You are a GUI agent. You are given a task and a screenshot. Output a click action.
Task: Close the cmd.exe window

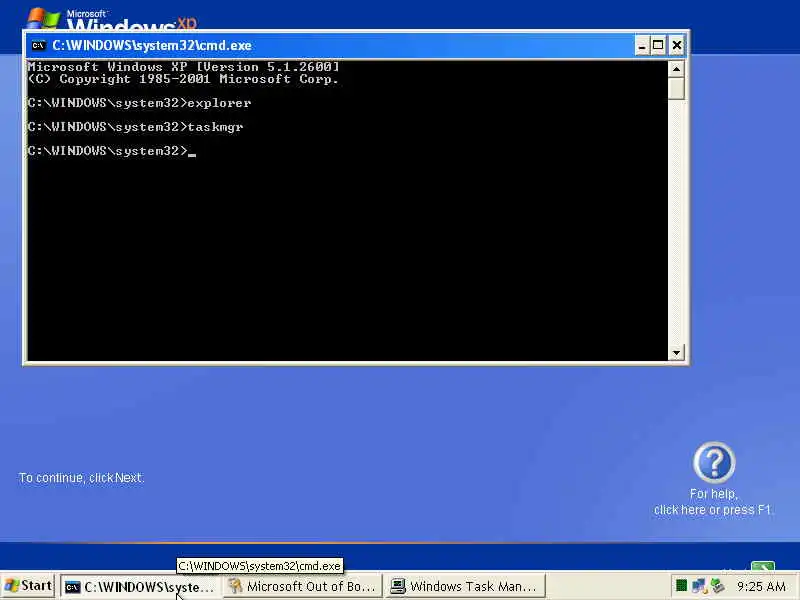677,46
